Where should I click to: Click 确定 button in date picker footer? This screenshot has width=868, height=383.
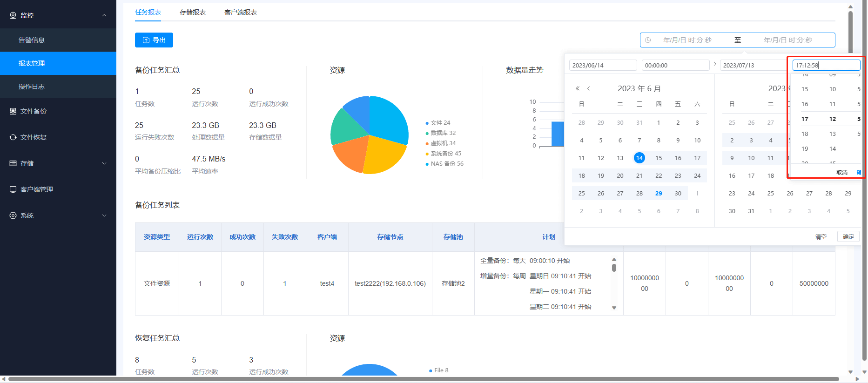pos(848,236)
